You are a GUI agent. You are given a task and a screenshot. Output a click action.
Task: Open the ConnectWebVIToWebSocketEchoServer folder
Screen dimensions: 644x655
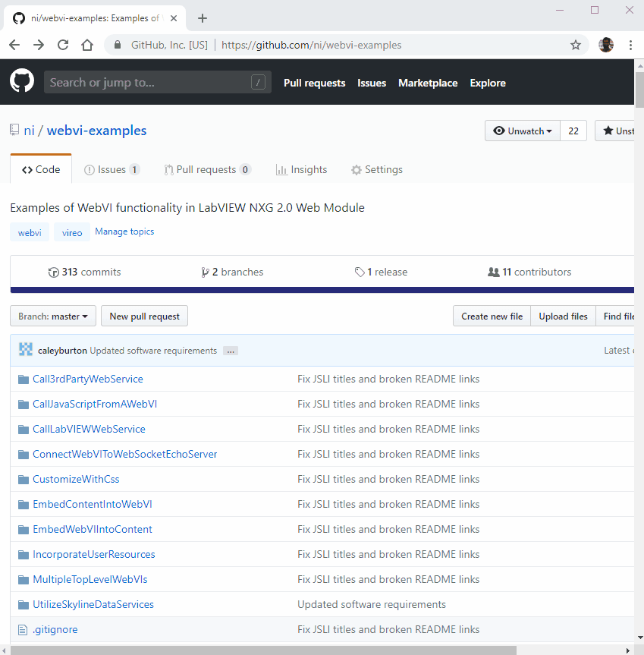point(125,454)
